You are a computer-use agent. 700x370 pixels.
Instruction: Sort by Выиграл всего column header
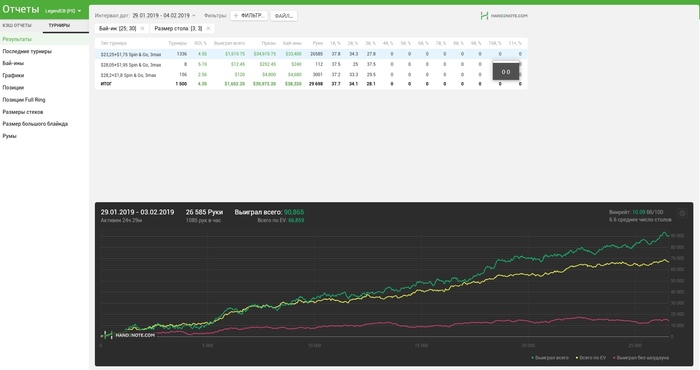[x=229, y=43]
